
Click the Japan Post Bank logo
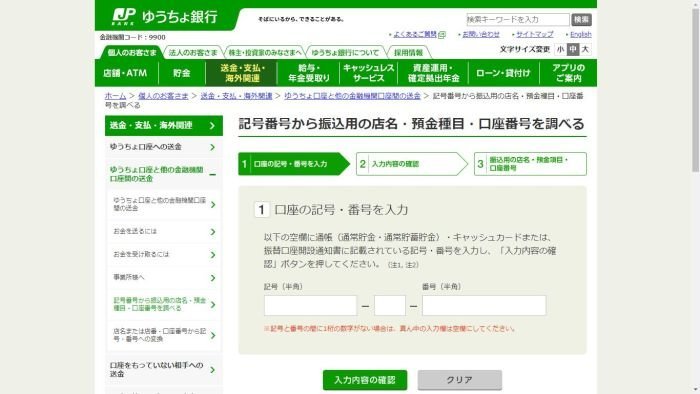click(x=165, y=17)
